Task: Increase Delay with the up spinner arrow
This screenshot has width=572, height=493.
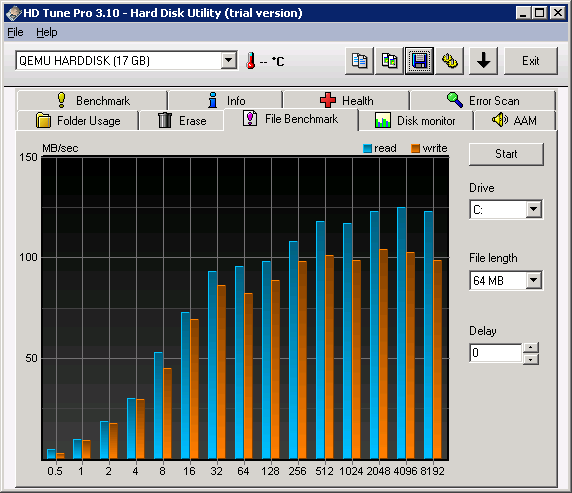Action: pyautogui.click(x=531, y=347)
